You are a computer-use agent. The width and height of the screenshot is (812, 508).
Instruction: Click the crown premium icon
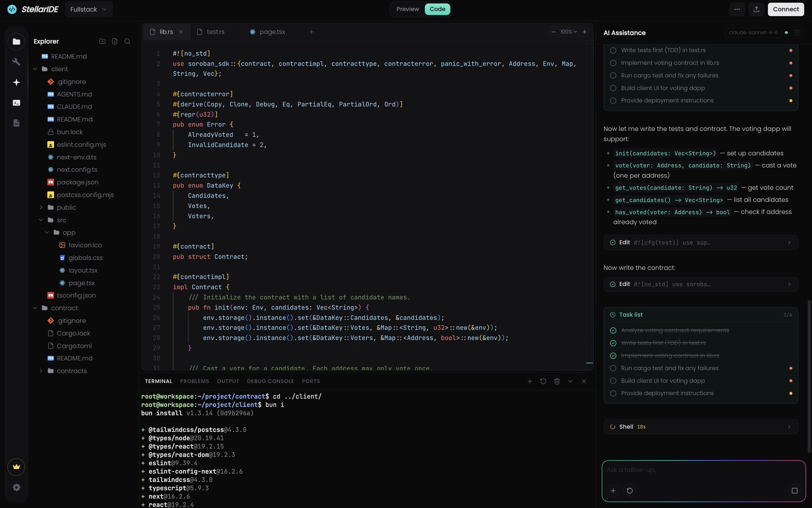(x=16, y=467)
